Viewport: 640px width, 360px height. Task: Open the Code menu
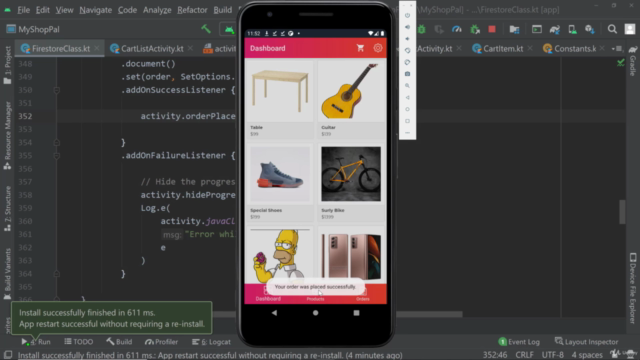click(127, 10)
